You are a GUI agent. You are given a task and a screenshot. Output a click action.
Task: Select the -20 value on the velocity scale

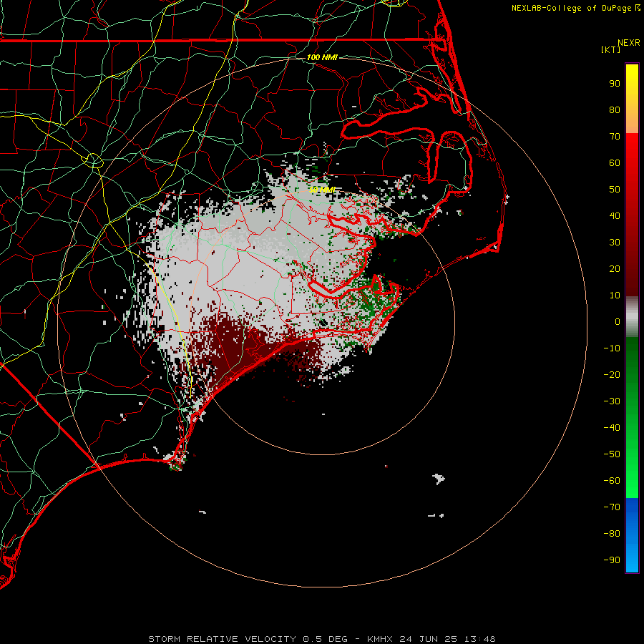pos(612,375)
